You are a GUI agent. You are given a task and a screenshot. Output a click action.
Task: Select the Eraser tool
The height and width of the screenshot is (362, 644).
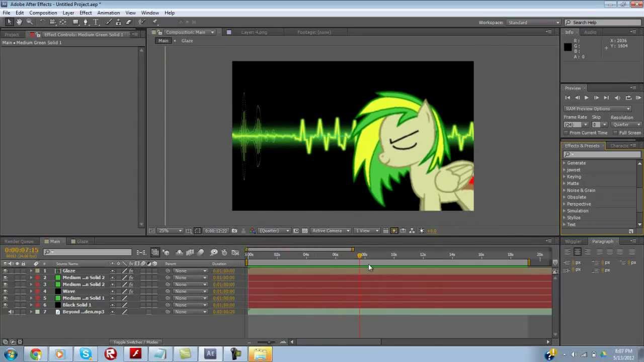click(129, 22)
